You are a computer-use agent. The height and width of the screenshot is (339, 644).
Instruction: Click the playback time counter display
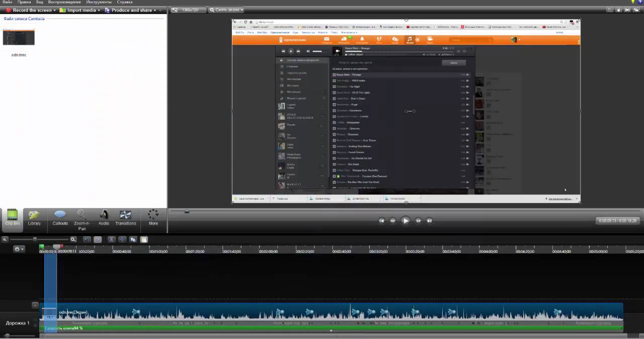pos(617,220)
